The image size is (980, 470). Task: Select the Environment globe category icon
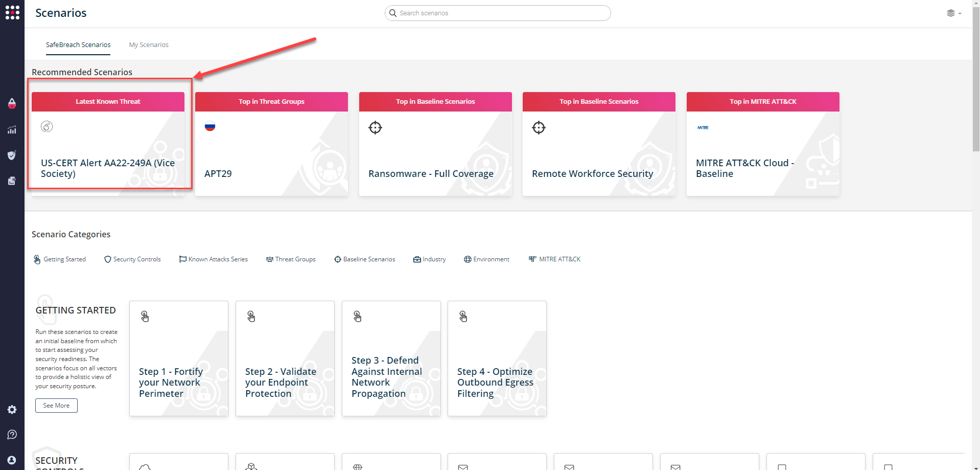coord(486,259)
